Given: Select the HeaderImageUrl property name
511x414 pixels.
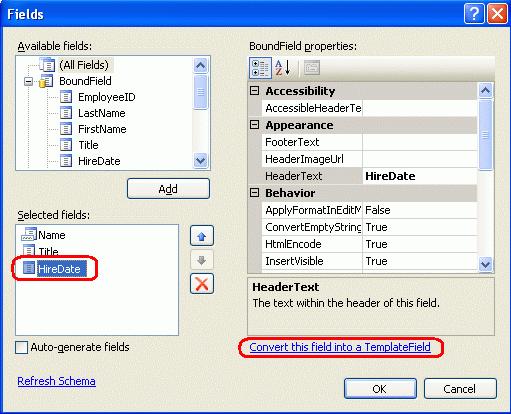Looking at the screenshot, I should click(x=304, y=159).
